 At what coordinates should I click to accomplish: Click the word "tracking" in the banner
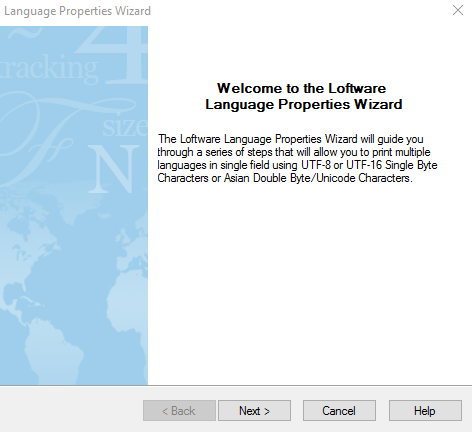tap(49, 69)
